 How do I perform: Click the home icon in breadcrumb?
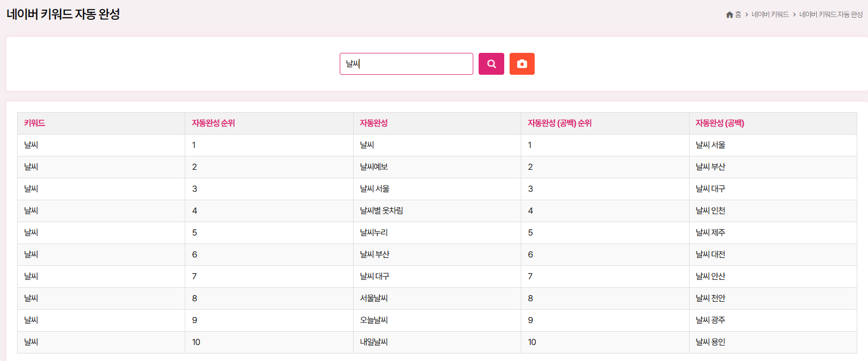click(x=730, y=14)
